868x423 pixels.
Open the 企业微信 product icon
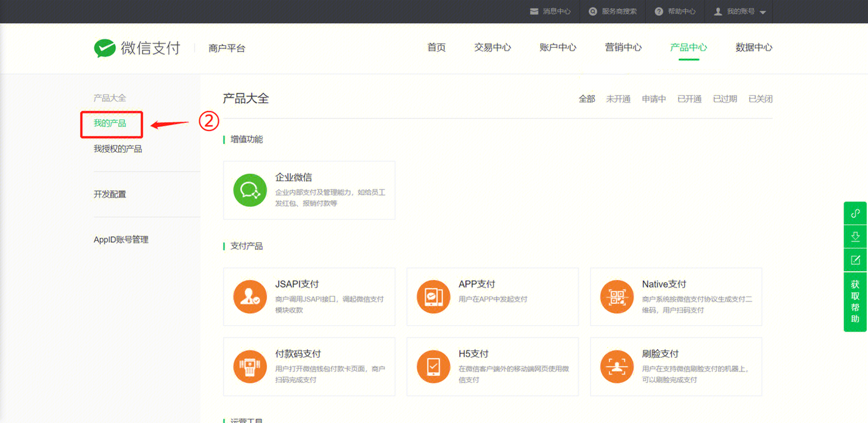point(250,190)
